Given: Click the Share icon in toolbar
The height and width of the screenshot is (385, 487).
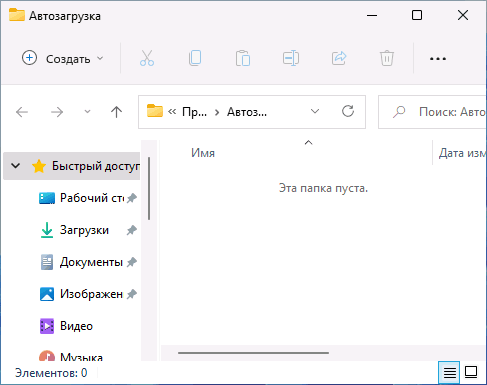Looking at the screenshot, I should point(339,58).
